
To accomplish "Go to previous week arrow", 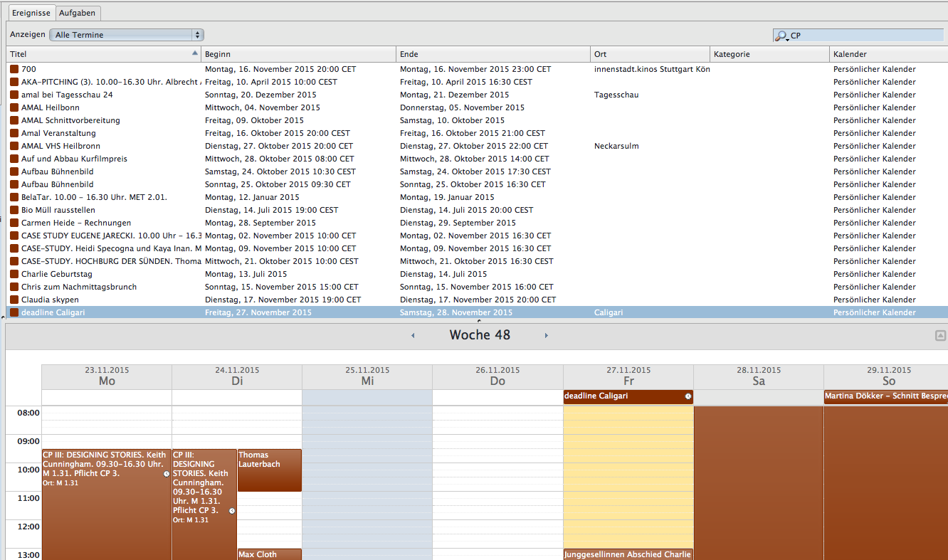I will point(413,336).
